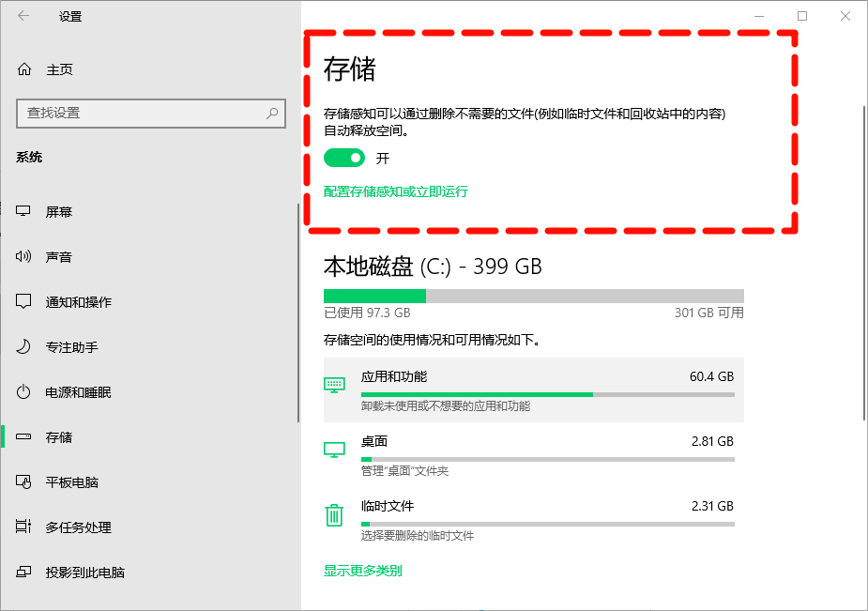Go to 电源和睡眠 settings
Viewport: 868px width, 611px height.
tap(79, 392)
